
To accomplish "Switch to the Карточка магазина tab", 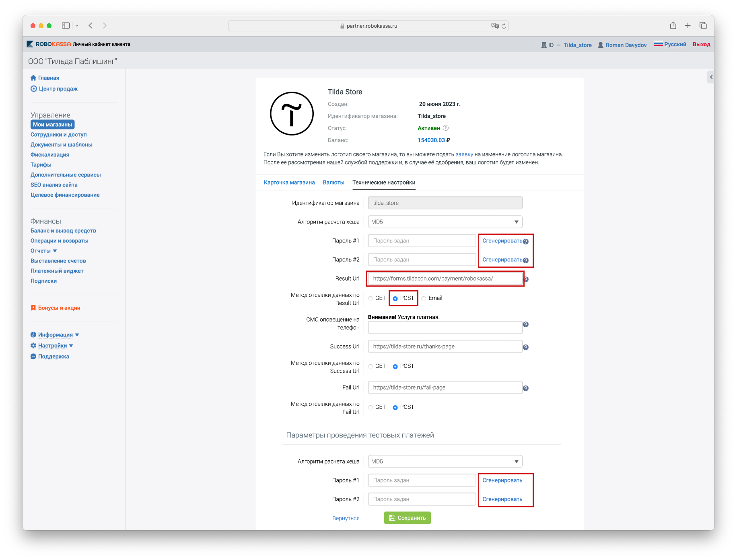I will click(x=289, y=183).
